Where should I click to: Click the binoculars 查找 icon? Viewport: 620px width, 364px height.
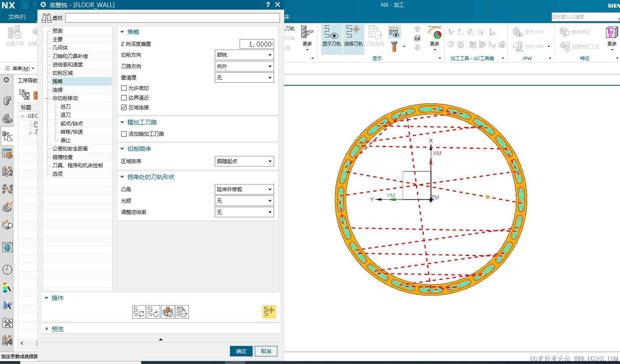[46, 18]
